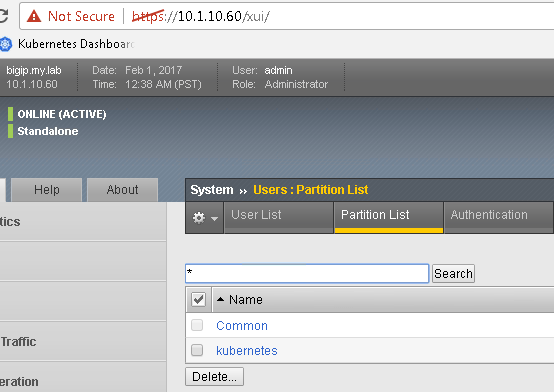Open the Traffic sidebar section

click(x=83, y=341)
